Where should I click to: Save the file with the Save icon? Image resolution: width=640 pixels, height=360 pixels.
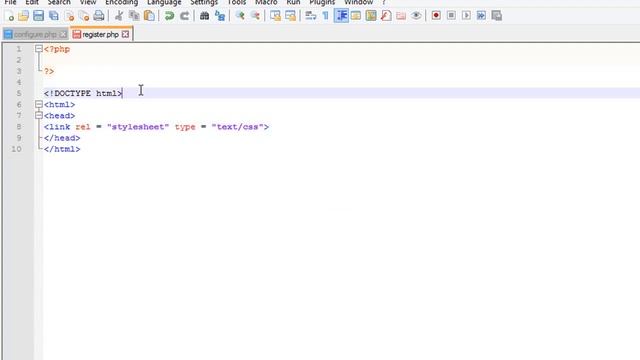click(38, 16)
